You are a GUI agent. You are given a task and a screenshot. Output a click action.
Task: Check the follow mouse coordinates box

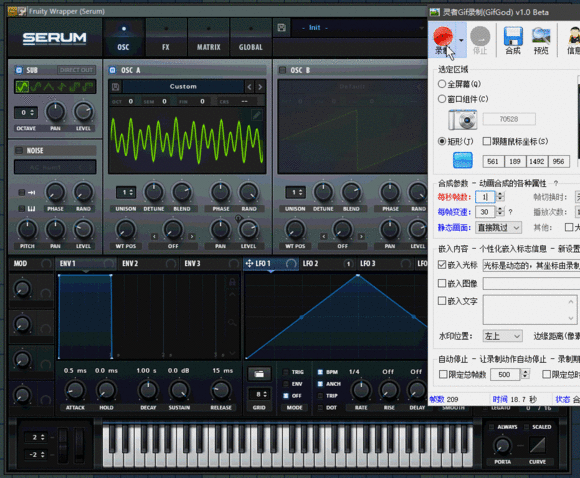coord(487,141)
